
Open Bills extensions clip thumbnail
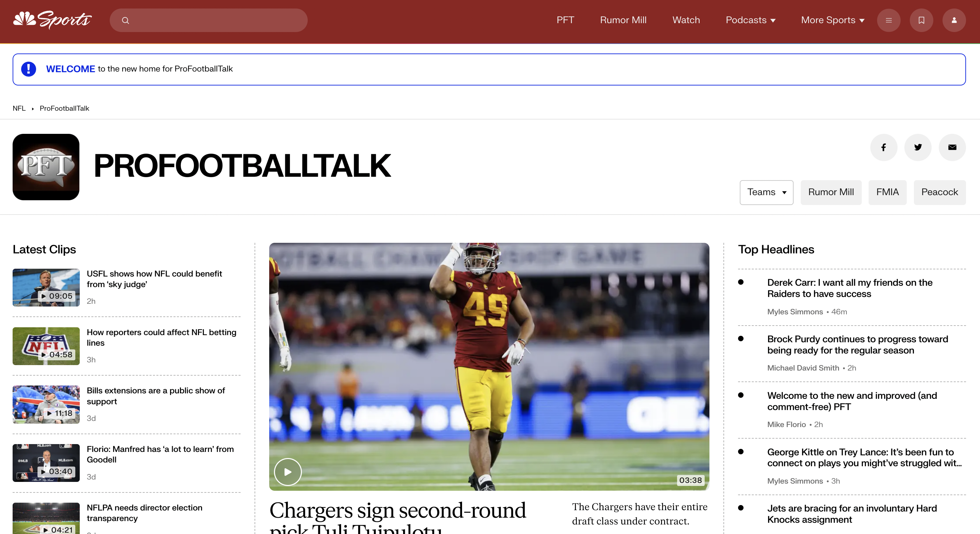46,405
